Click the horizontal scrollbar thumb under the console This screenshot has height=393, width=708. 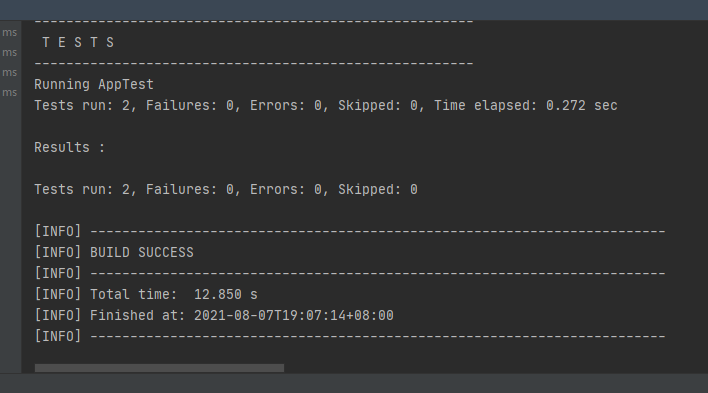pyautogui.click(x=159, y=368)
